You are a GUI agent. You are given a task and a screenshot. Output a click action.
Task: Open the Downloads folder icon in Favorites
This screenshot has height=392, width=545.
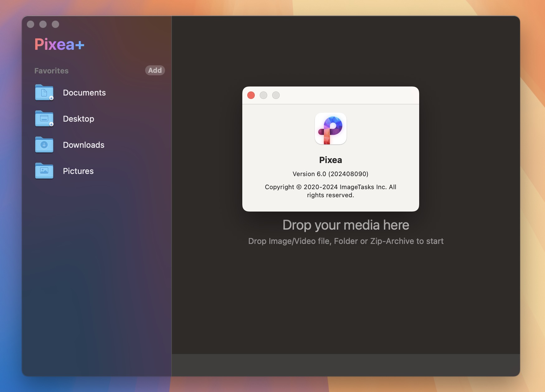[44, 145]
